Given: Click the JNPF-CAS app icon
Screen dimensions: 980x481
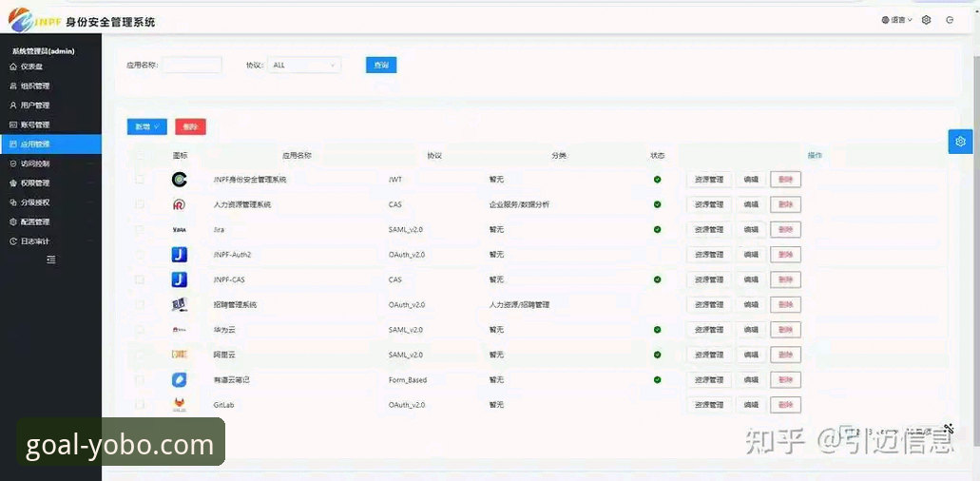Looking at the screenshot, I should click(180, 279).
